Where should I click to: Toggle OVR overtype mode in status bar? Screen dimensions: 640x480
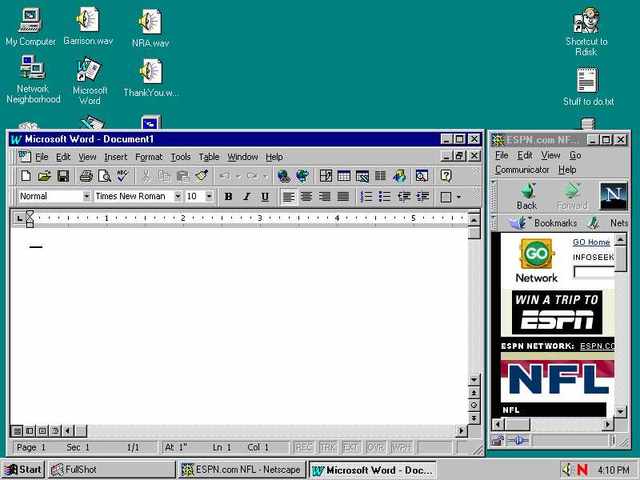[376, 447]
